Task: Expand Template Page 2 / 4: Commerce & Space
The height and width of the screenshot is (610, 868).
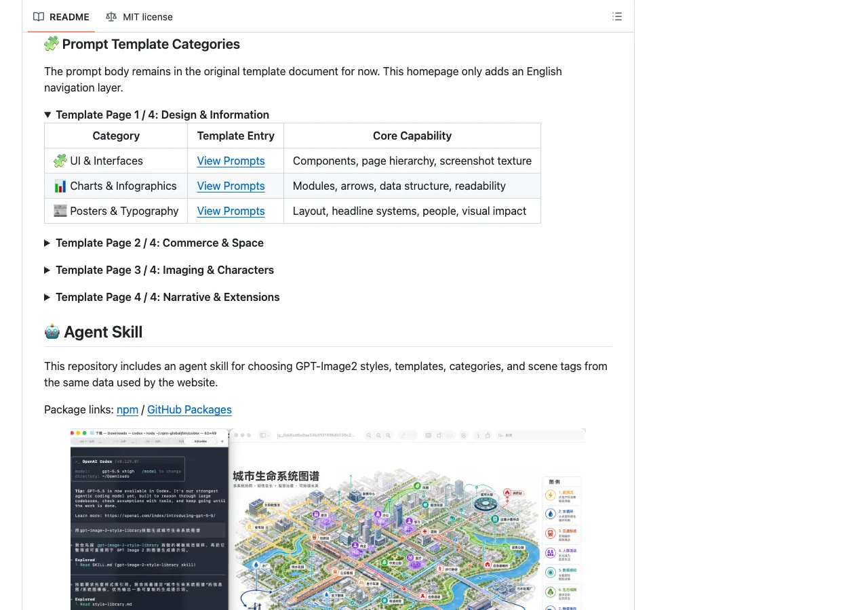Action: [154, 243]
